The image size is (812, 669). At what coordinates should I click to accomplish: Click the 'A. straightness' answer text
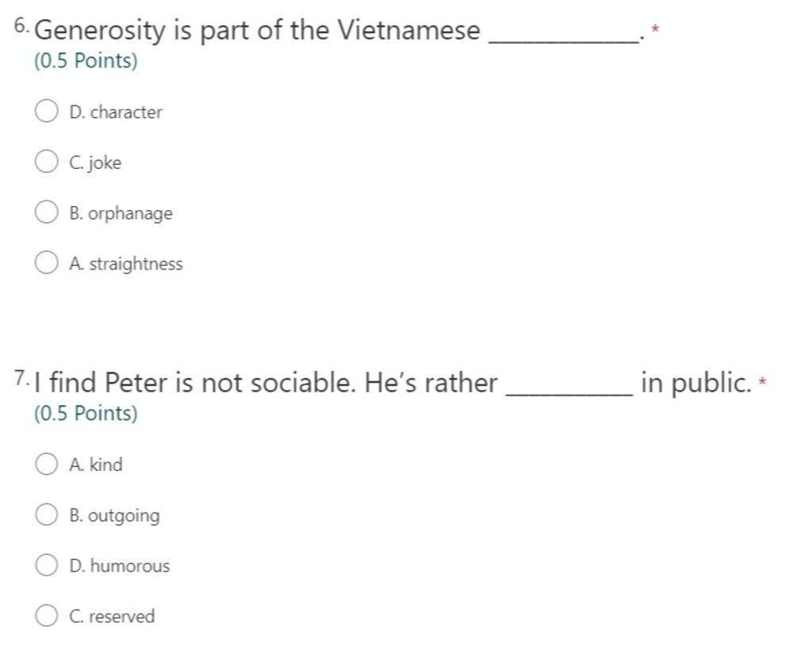[126, 264]
